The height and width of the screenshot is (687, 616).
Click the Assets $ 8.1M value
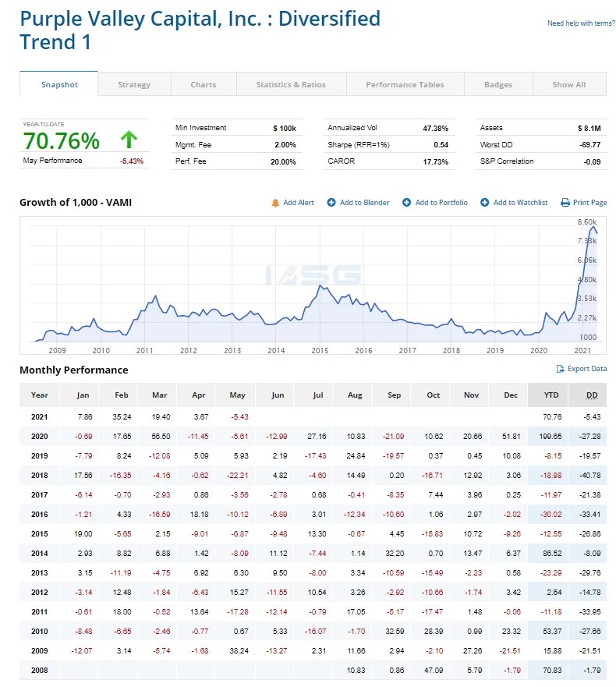coord(589,129)
